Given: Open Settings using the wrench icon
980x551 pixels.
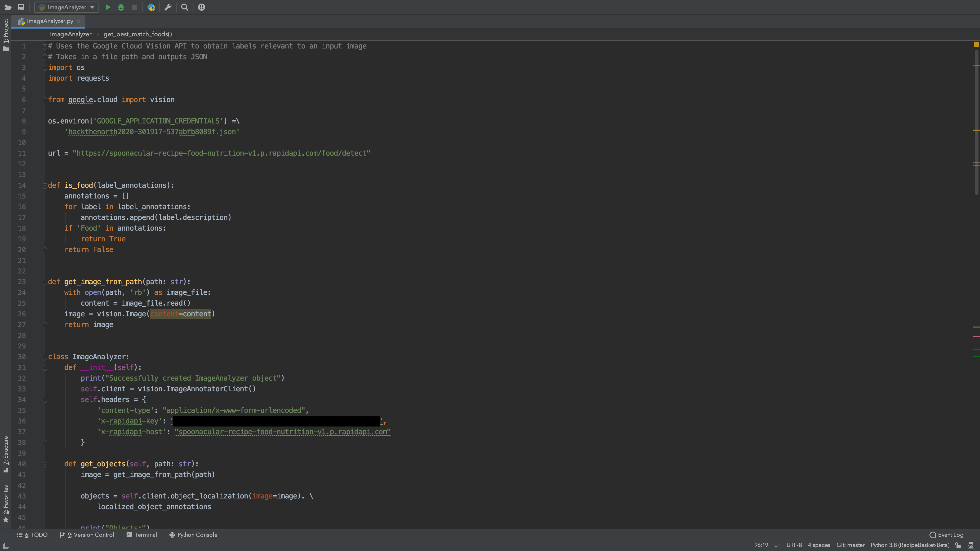Looking at the screenshot, I should click(168, 7).
